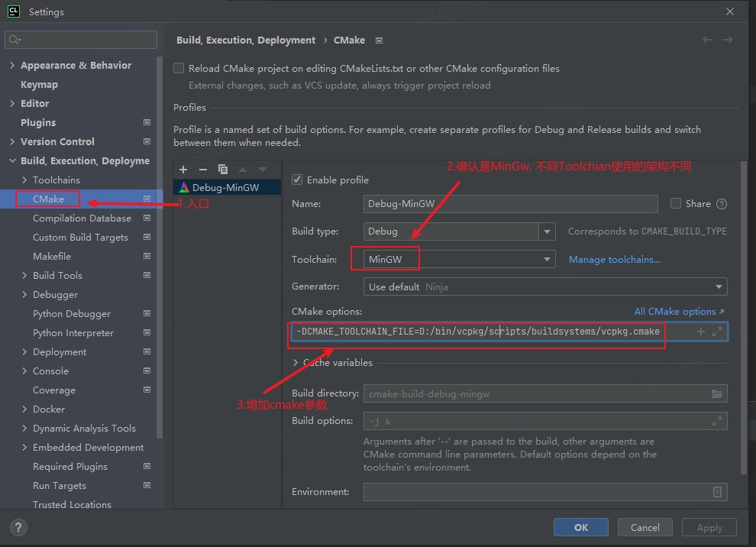
Task: Enable Reload CMake project on editing checkbox
Action: [x=179, y=68]
